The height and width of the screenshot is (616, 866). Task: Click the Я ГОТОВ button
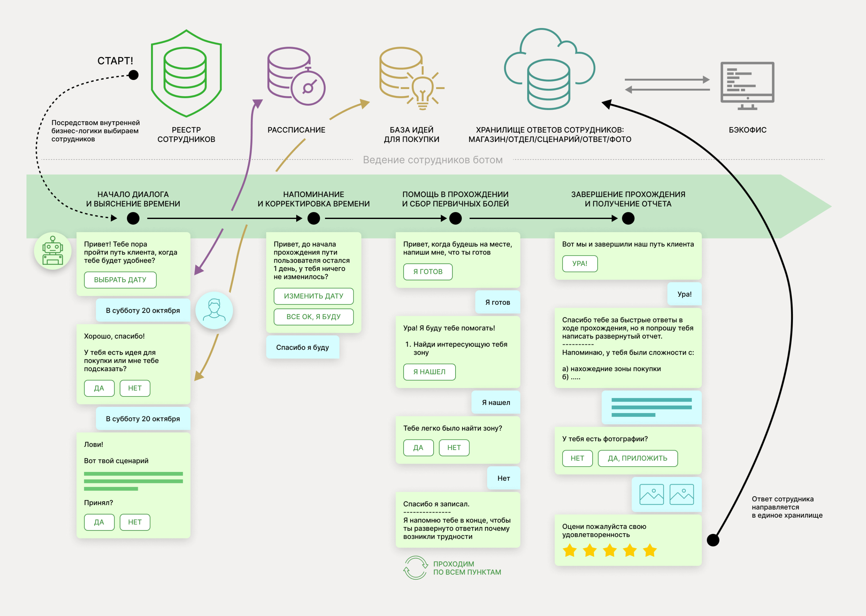[x=428, y=272]
